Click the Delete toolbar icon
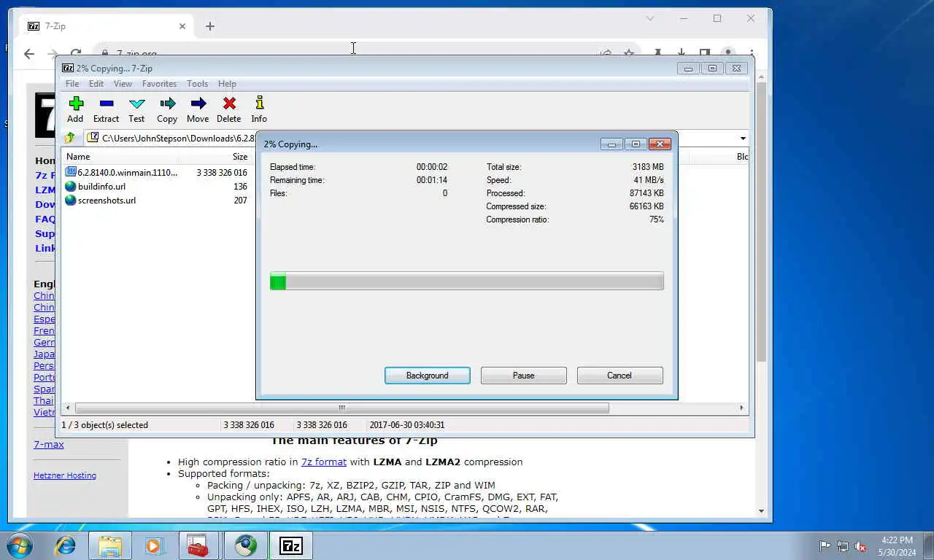Screen dimensions: 934x560 coord(229,104)
